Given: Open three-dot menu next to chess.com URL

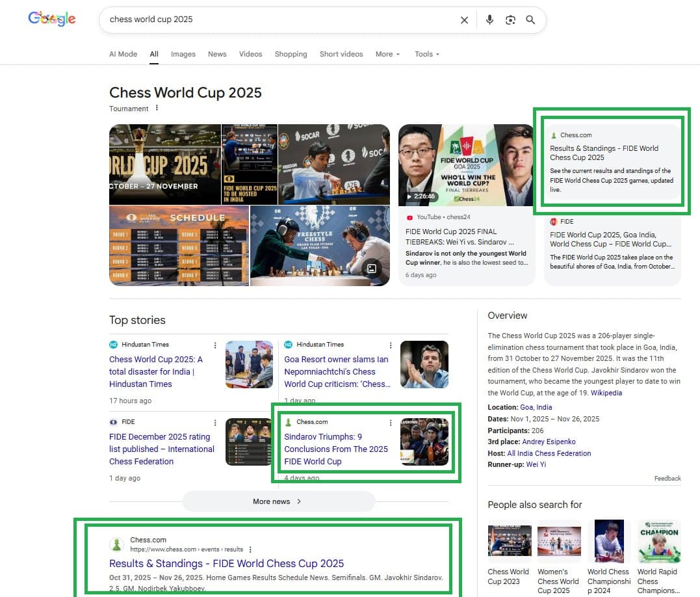Looking at the screenshot, I should 250,550.
